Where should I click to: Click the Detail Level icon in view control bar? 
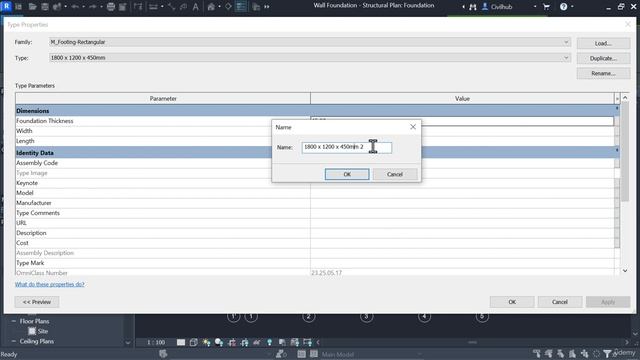[x=181, y=342]
